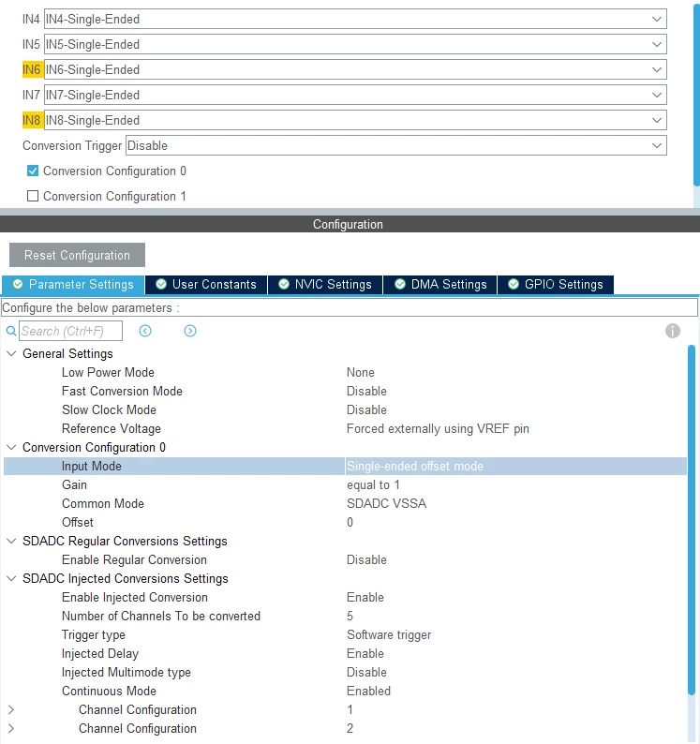
Task: Switch to User Constants tab
Action: [x=206, y=284]
